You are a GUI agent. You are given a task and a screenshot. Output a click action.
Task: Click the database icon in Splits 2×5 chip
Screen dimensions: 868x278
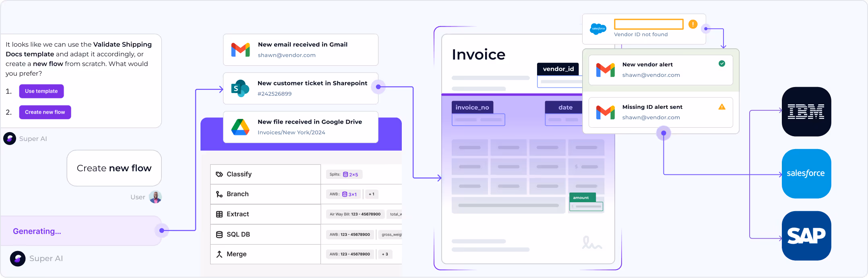pyautogui.click(x=345, y=174)
